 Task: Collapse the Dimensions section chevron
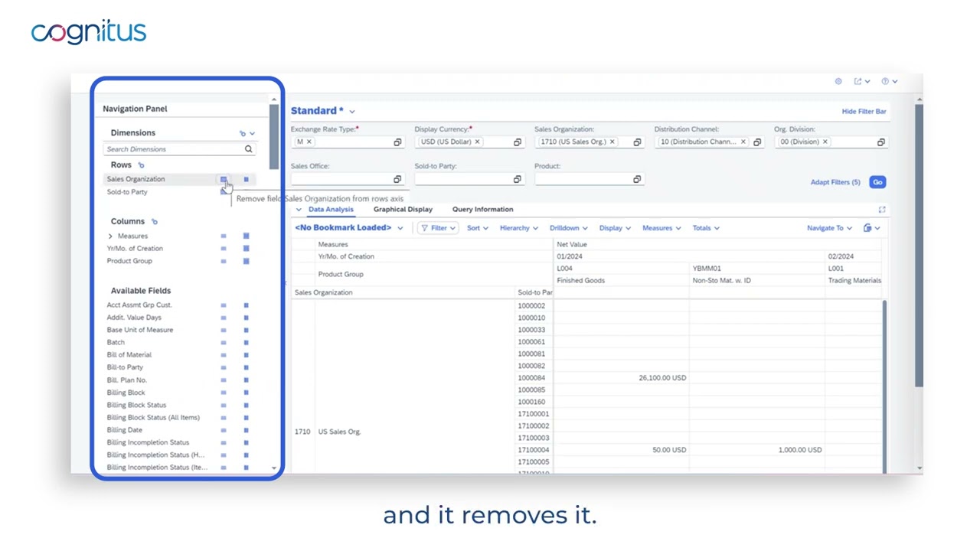tap(253, 134)
